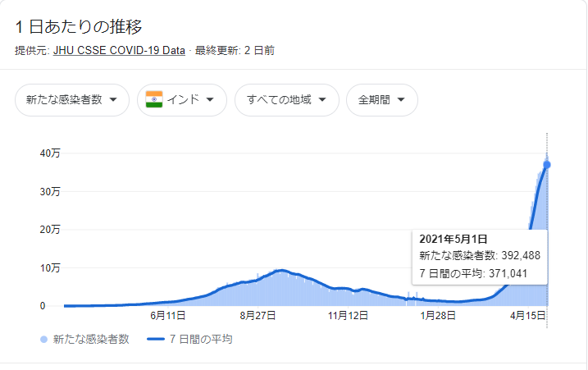Click the arrow beside すべての地域
The image size is (588, 370).
click(x=322, y=100)
